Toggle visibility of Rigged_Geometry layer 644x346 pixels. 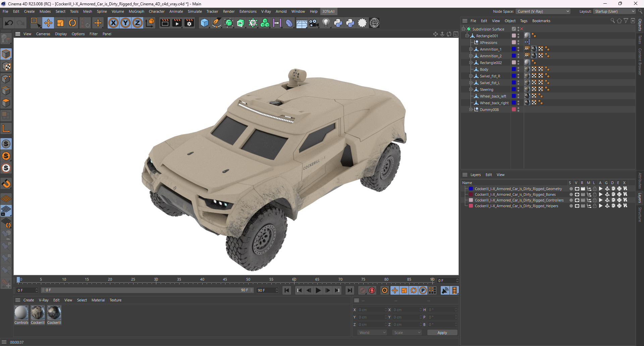click(577, 189)
